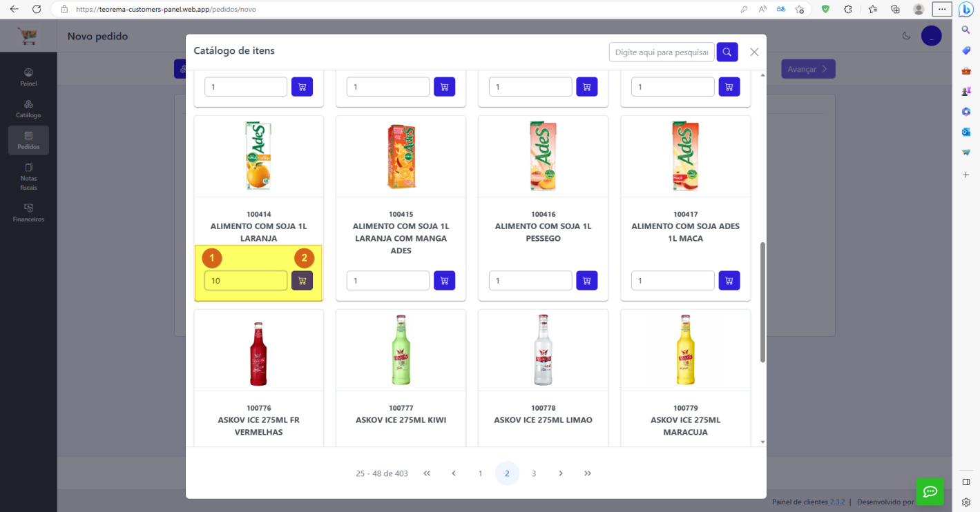Click the Askov Ice Limao bottle image
The height and width of the screenshot is (512, 980).
point(544,350)
